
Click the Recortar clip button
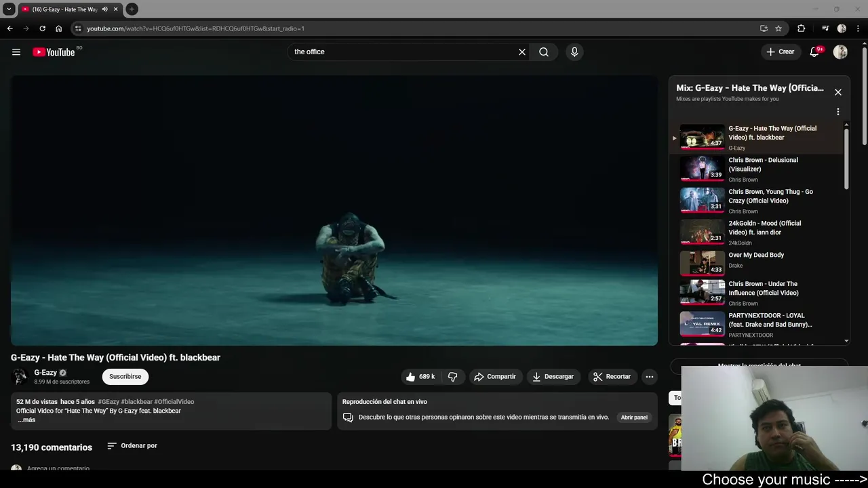(612, 377)
